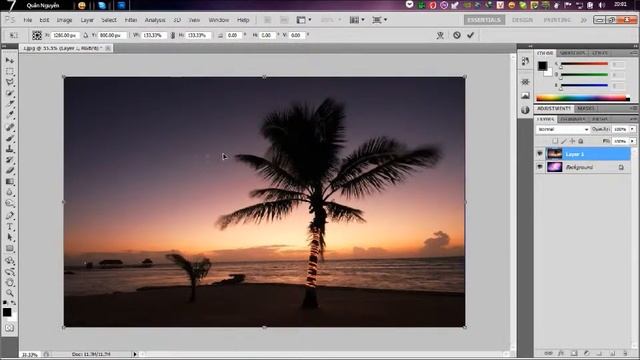The height and width of the screenshot is (360, 640).
Task: Commit the transform with checkmark
Action: point(471,35)
